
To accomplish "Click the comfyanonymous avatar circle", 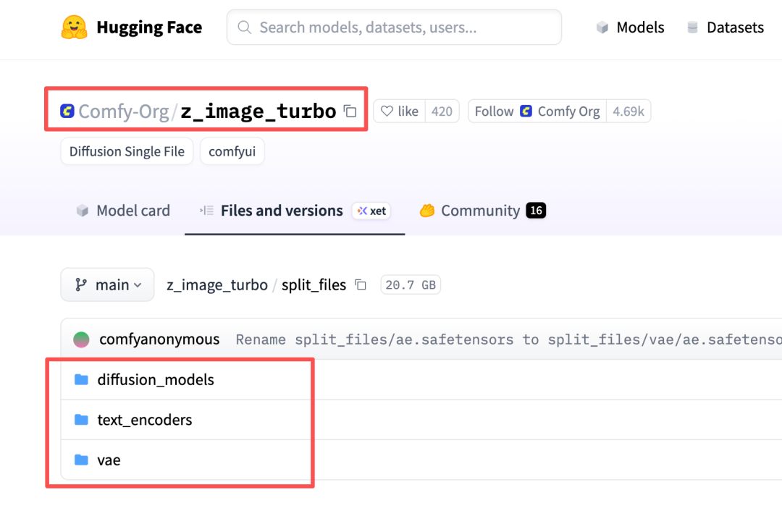I will (x=81, y=339).
